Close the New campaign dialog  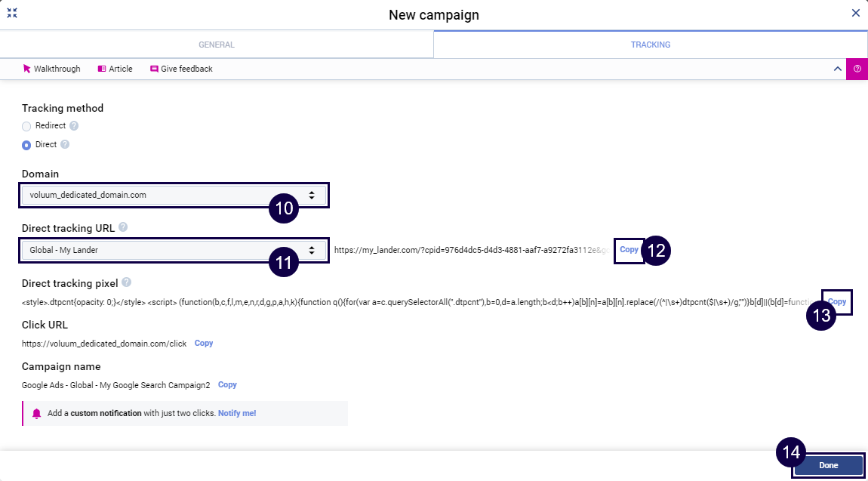pos(855,13)
